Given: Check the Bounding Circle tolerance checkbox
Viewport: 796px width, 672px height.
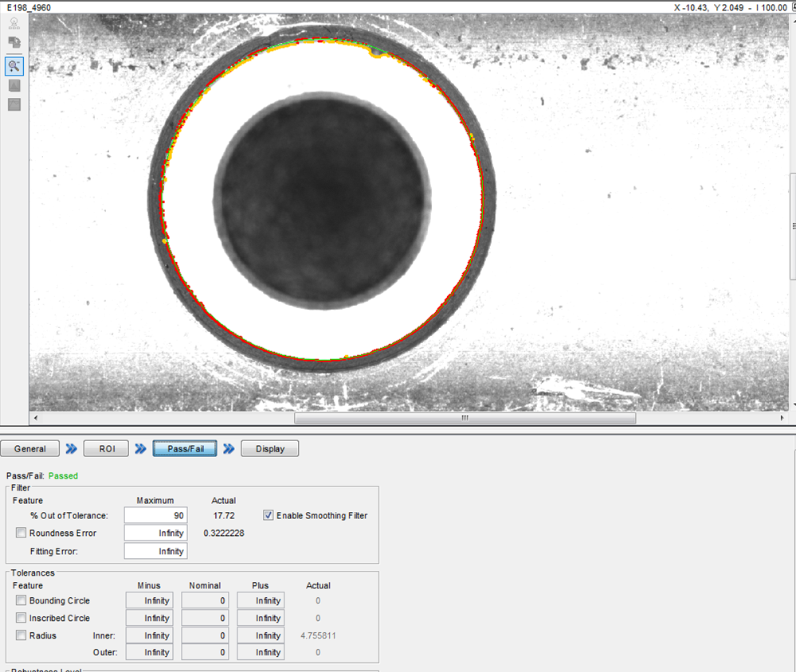Looking at the screenshot, I should pos(22,601).
